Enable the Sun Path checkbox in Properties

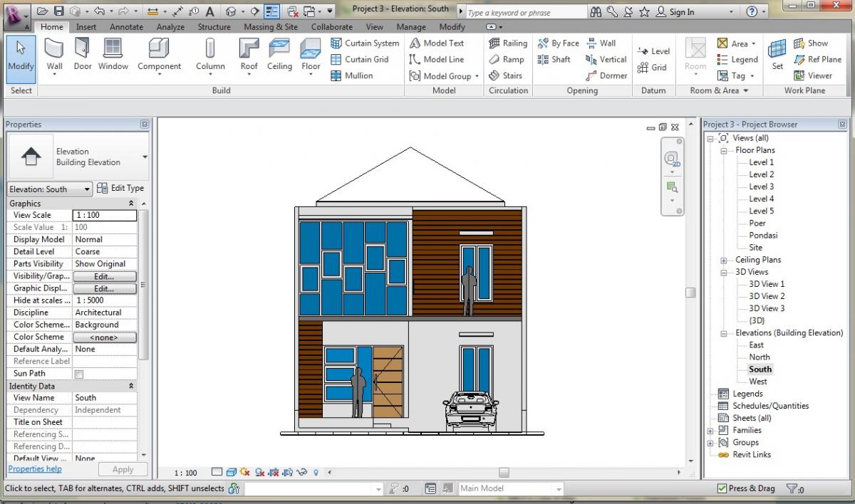78,373
